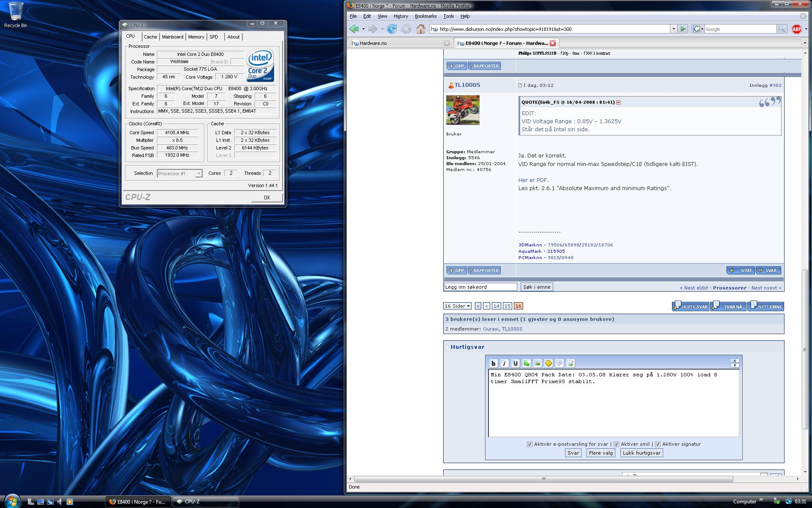Open the Adblock Plus ABP icon
812x508 pixels.
tap(797, 29)
